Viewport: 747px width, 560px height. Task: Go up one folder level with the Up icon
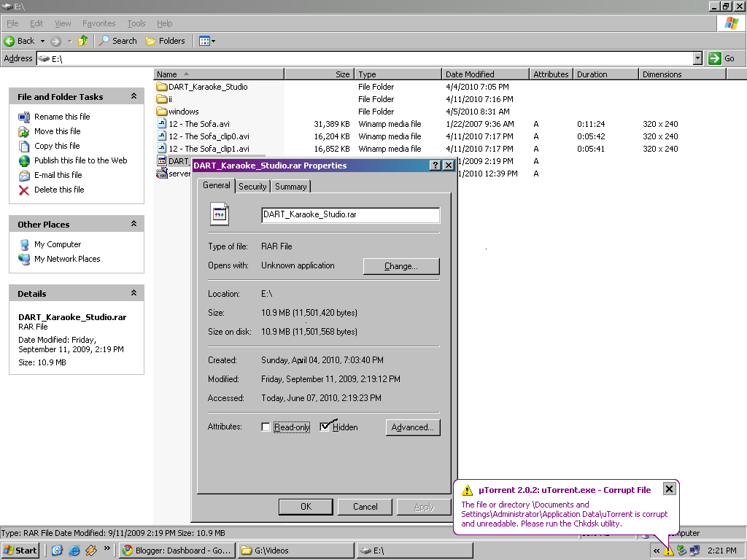pos(83,41)
